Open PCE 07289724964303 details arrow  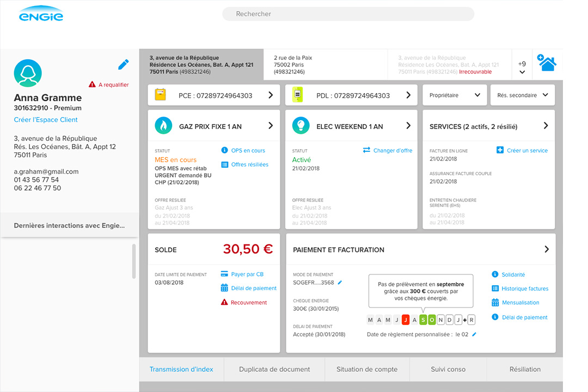[x=271, y=95]
